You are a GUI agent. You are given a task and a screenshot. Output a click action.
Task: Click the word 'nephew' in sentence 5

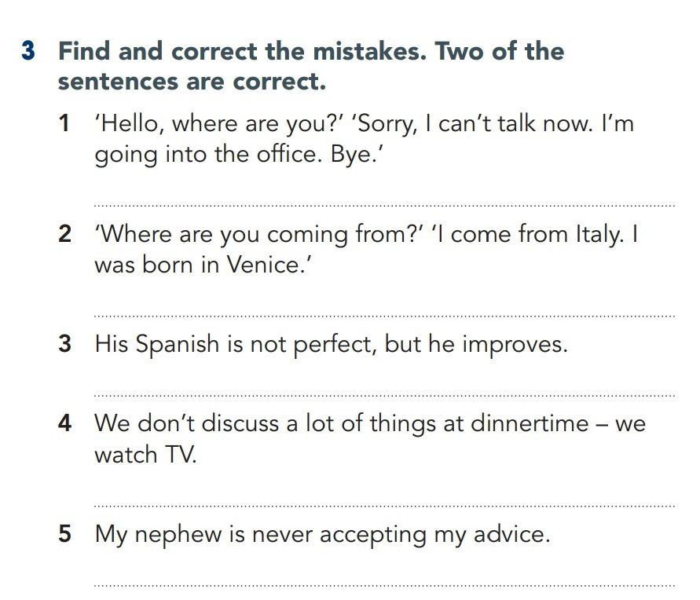[178, 536]
